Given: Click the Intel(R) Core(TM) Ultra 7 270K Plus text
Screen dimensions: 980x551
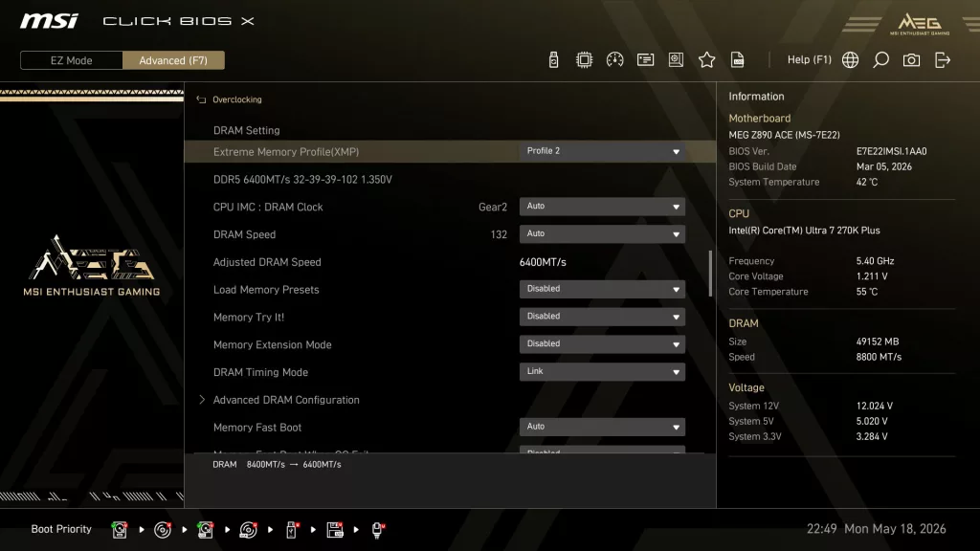Looking at the screenshot, I should coord(804,231).
